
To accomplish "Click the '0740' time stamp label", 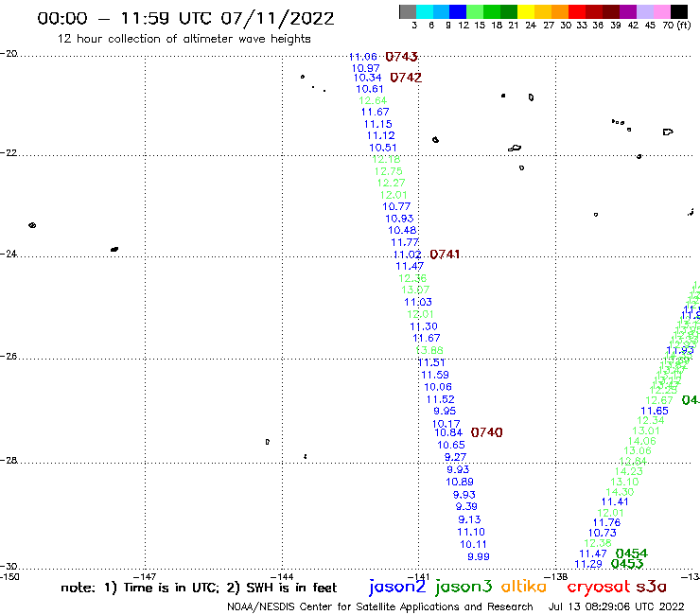I will point(486,432).
